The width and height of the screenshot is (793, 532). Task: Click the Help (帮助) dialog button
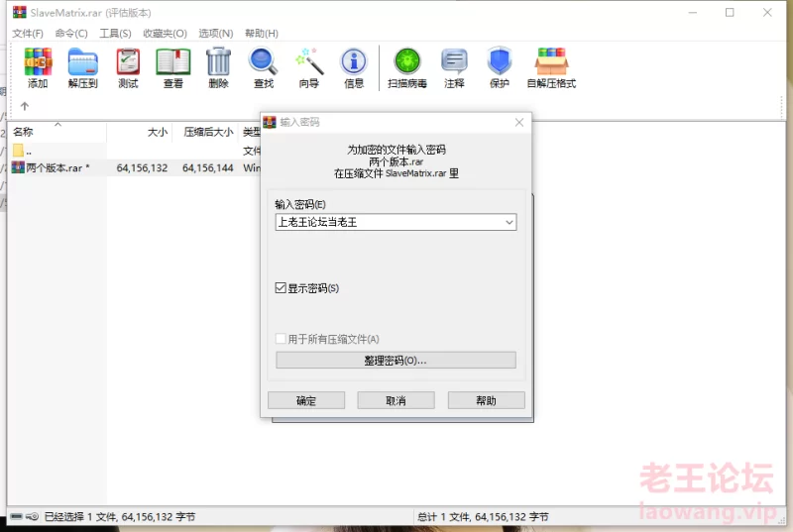click(486, 400)
